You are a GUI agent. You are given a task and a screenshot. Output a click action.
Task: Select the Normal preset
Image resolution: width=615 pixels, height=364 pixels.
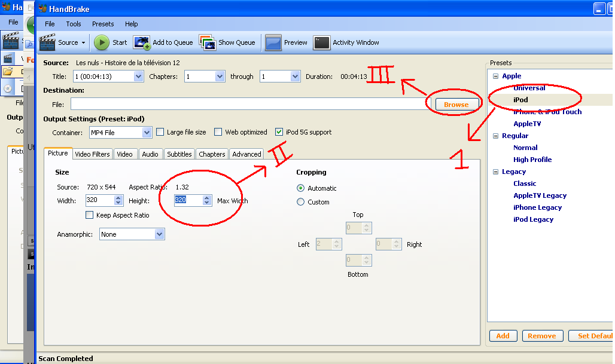pos(525,148)
